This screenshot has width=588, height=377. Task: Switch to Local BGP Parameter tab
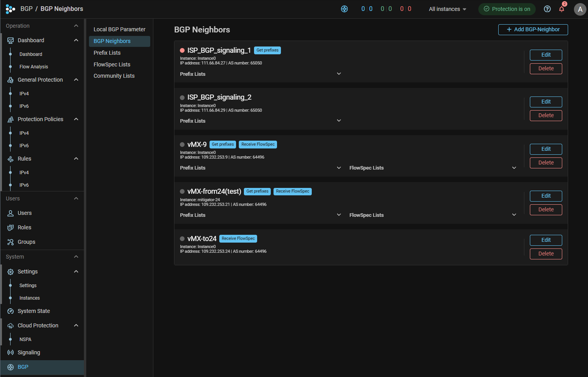point(119,29)
